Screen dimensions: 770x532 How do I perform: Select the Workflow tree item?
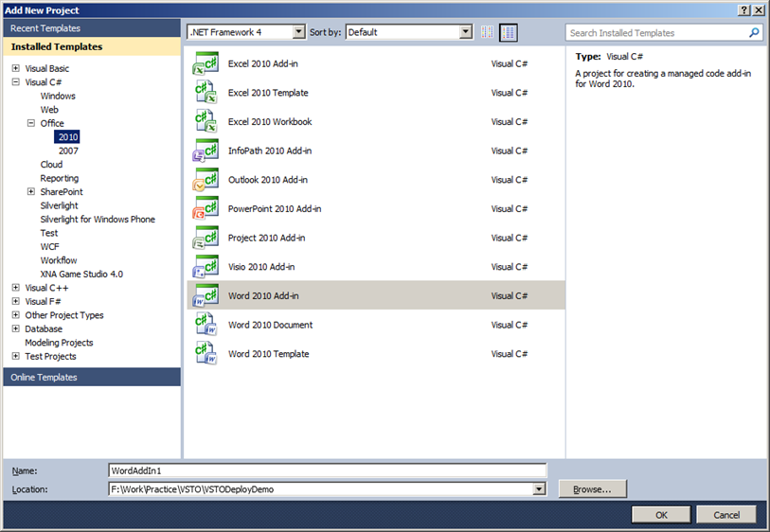59,260
